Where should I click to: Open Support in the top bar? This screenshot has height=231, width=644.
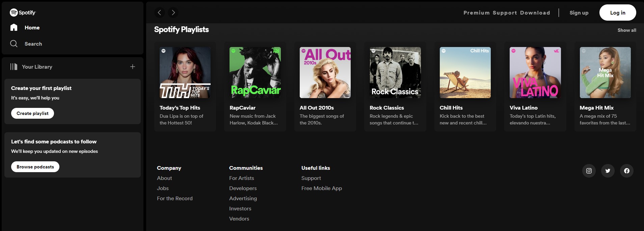pos(505,13)
